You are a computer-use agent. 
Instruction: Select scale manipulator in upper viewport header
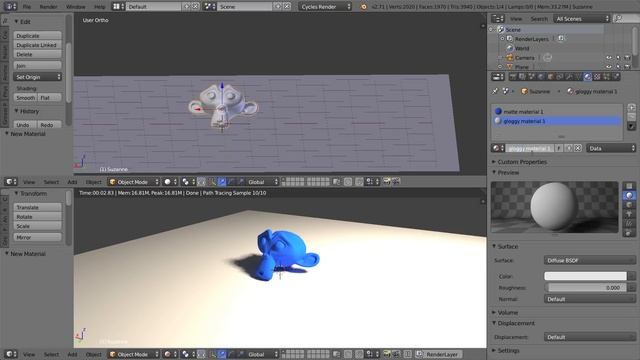tap(240, 182)
